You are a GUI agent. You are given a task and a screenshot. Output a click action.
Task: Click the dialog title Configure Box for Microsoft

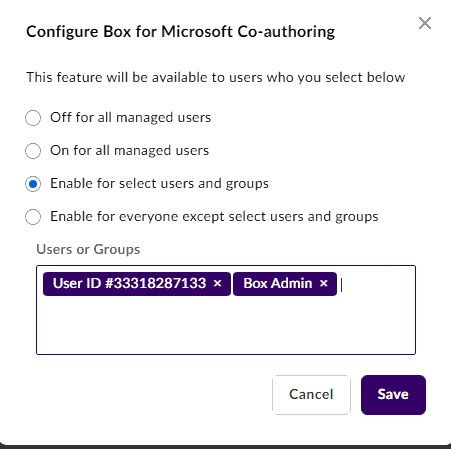[x=180, y=32]
